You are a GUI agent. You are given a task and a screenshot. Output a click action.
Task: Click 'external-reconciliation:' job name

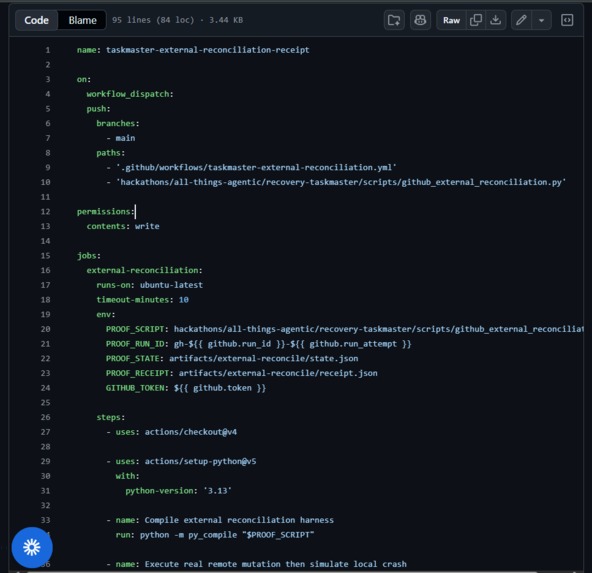pyautogui.click(x=145, y=270)
